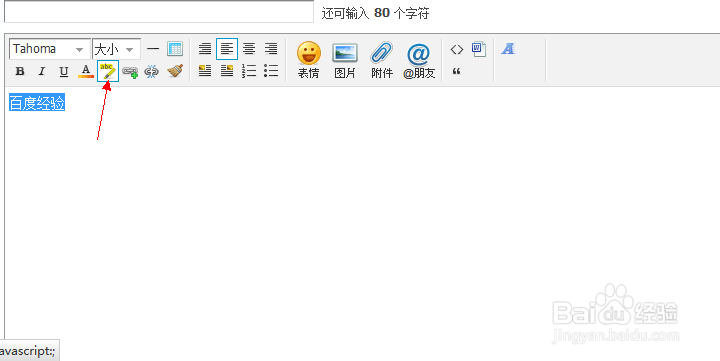Image resolution: width=720 pixels, height=361 pixels.
Task: Insert a horizontal rule line
Action: (x=153, y=49)
